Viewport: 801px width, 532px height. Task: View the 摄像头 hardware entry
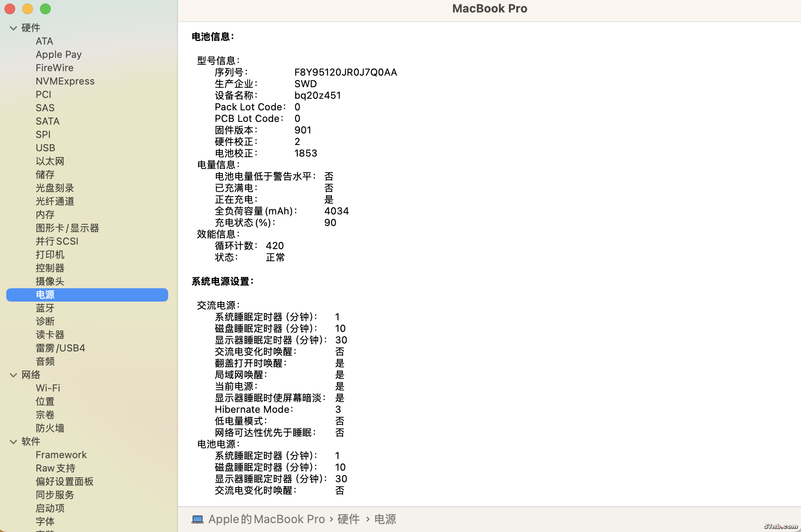point(50,281)
